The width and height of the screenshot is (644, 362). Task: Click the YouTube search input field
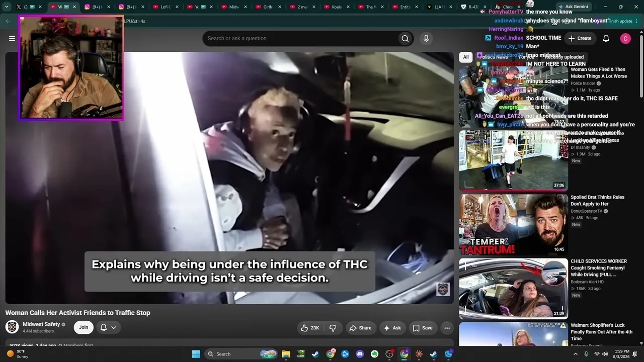coord(300,38)
